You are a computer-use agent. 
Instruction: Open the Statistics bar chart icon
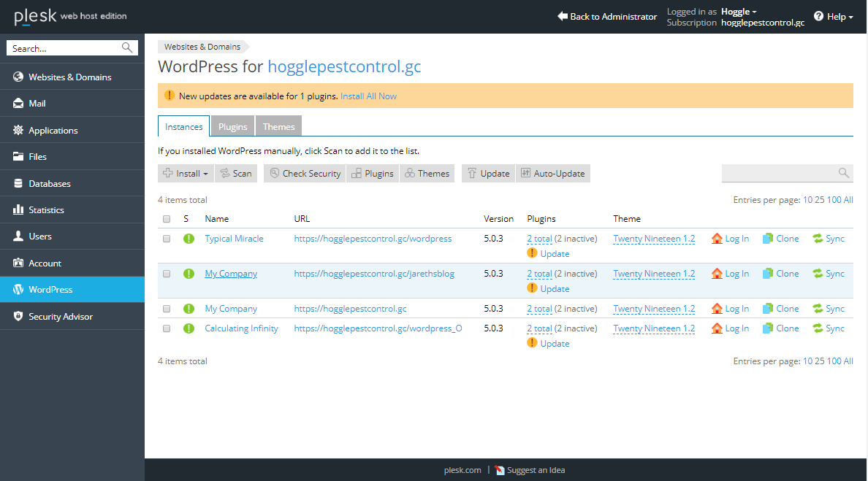(18, 209)
